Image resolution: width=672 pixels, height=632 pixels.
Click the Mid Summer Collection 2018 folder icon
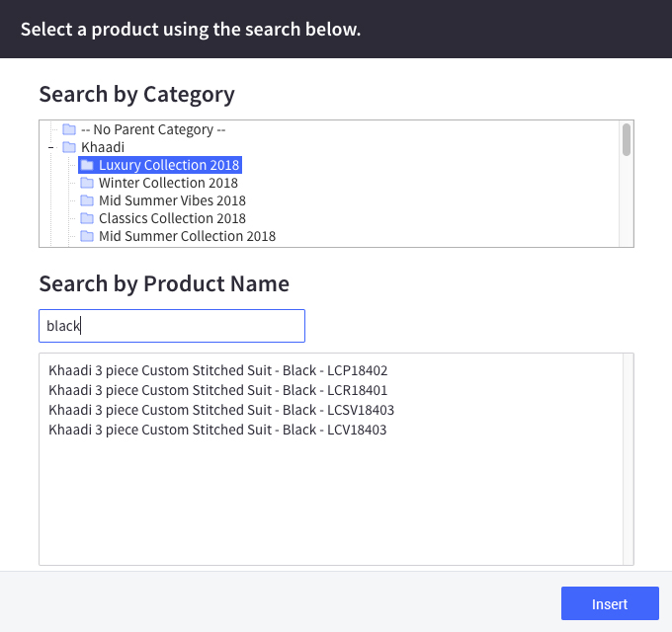click(x=87, y=236)
